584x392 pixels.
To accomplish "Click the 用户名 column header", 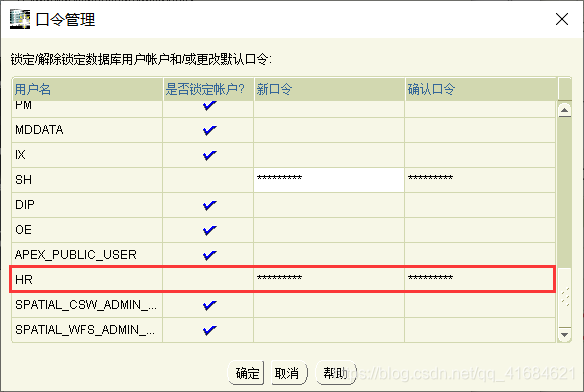I will click(88, 89).
